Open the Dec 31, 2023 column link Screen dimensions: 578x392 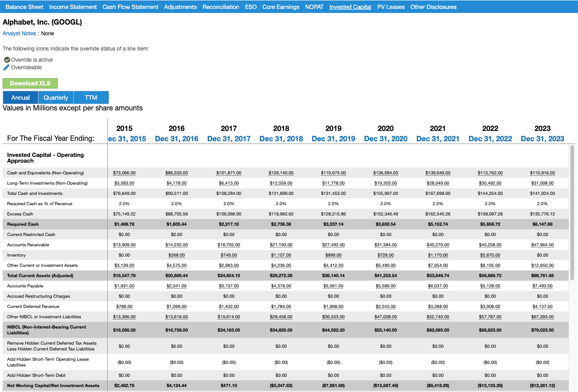543,139
